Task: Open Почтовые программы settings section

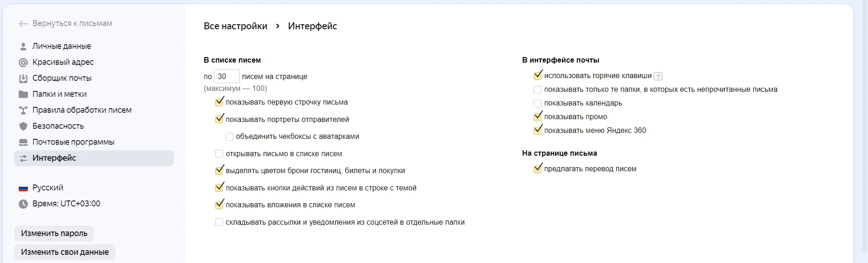Action: point(73,142)
